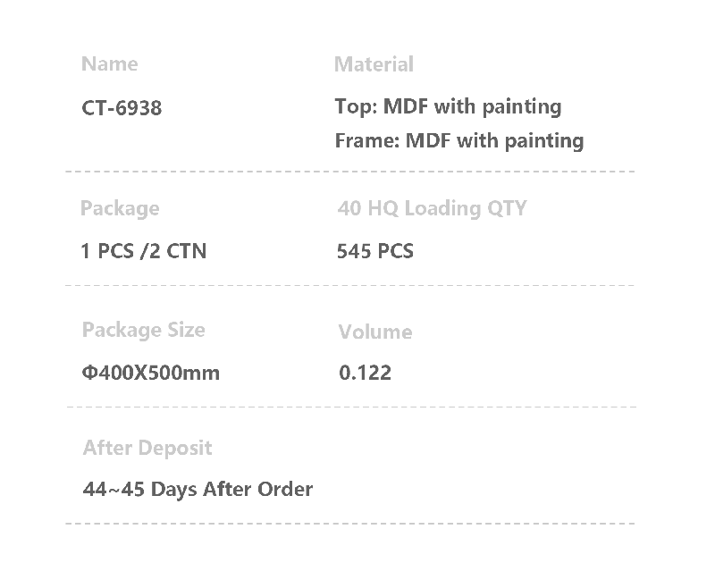The height and width of the screenshot is (588, 715).
Task: Select the CT-6938 product name
Action: [x=122, y=108]
